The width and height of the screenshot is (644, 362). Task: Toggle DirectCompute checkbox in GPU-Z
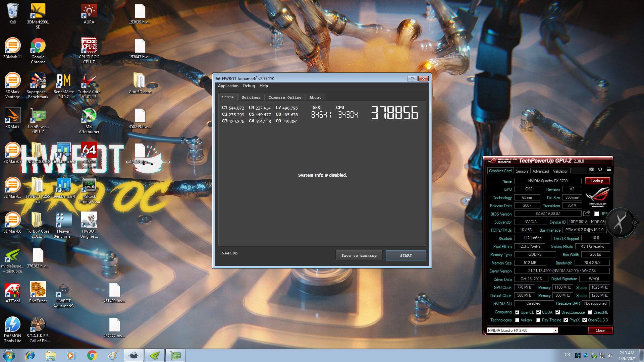pos(558,312)
